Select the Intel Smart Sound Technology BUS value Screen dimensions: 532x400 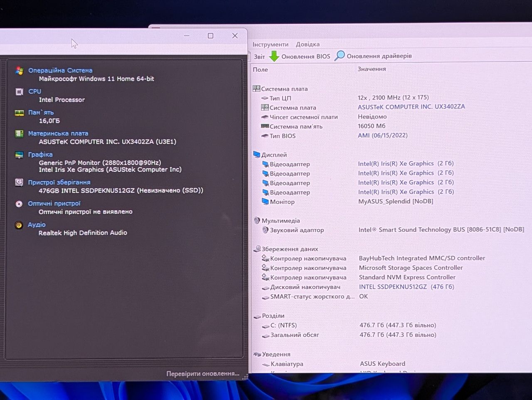441,230
